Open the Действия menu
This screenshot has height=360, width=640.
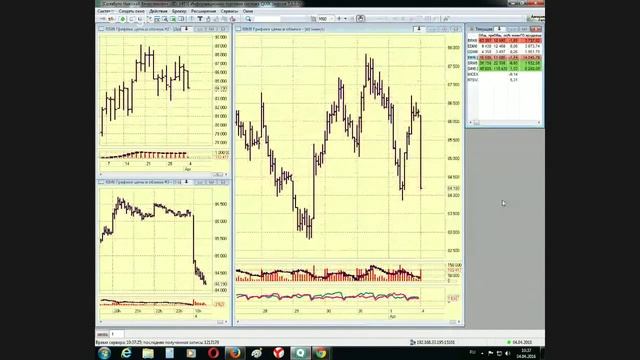point(158,11)
